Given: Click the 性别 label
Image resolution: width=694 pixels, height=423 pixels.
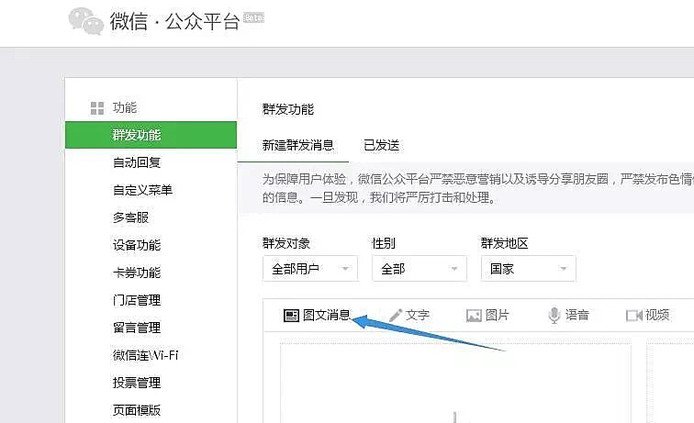Looking at the screenshot, I should (384, 243).
